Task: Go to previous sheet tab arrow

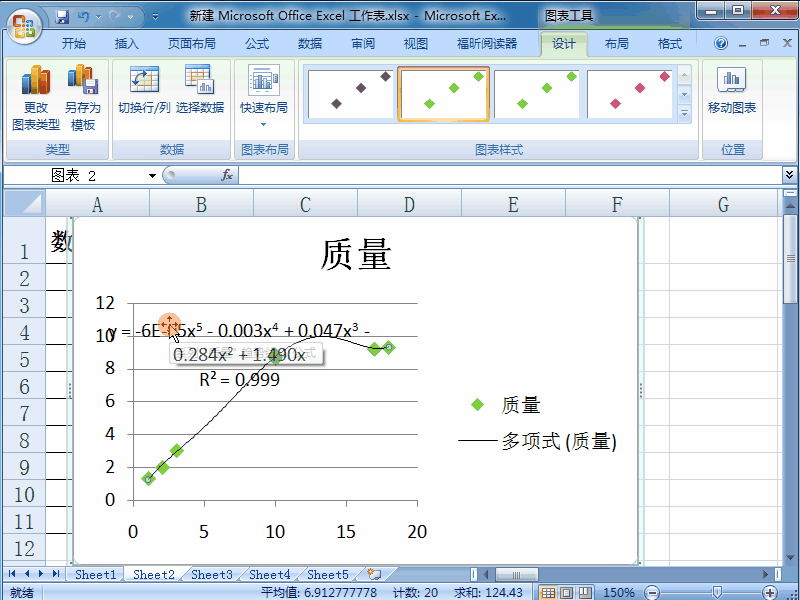Action: (x=27, y=574)
